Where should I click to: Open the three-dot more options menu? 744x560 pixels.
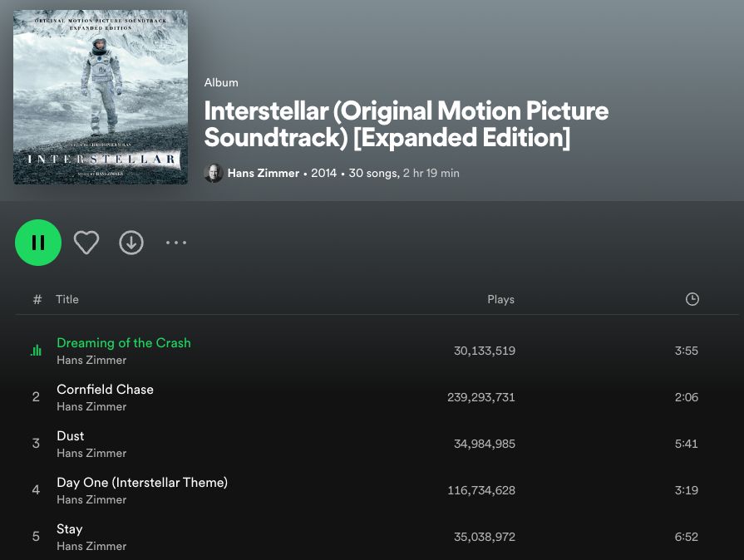point(176,243)
